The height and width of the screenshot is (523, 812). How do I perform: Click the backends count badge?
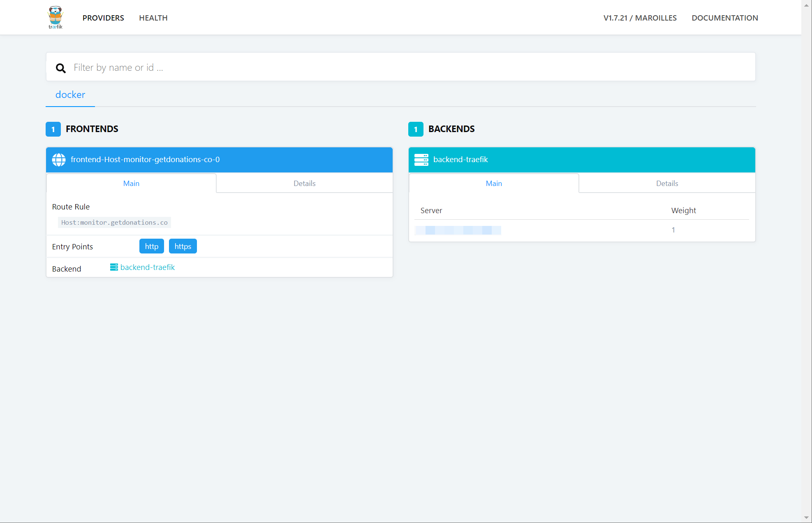click(416, 129)
